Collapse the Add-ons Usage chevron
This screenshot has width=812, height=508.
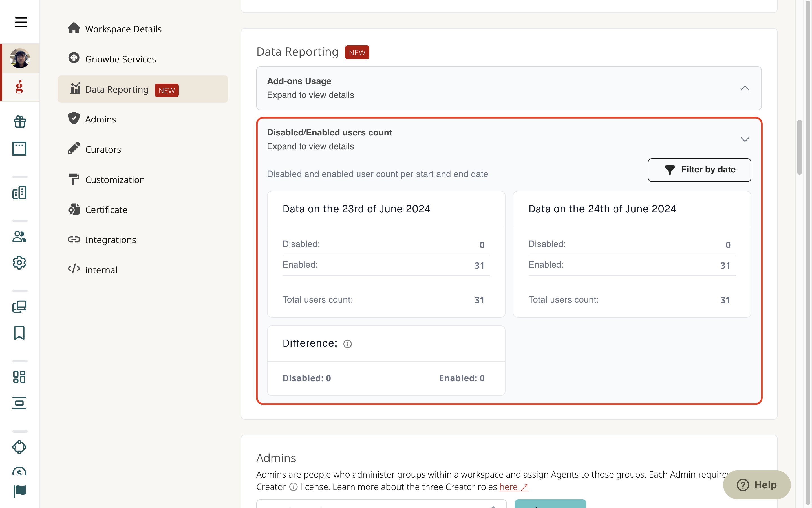(x=745, y=88)
